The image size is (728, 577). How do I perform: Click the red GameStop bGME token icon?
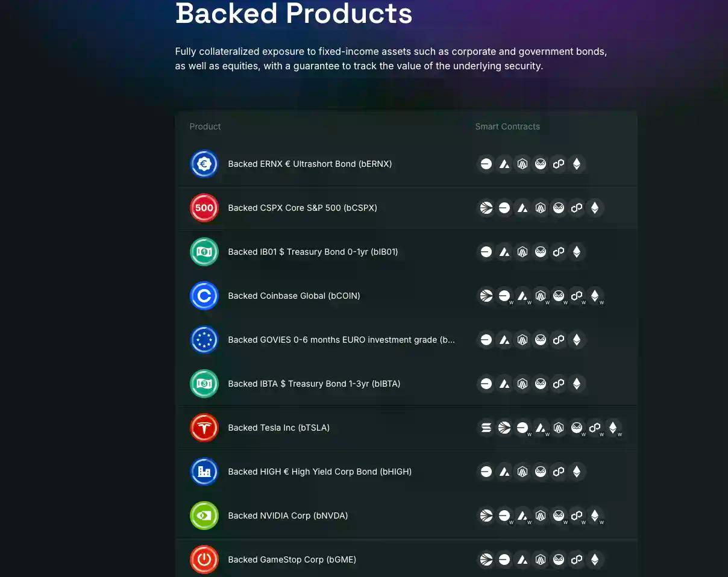[204, 560]
